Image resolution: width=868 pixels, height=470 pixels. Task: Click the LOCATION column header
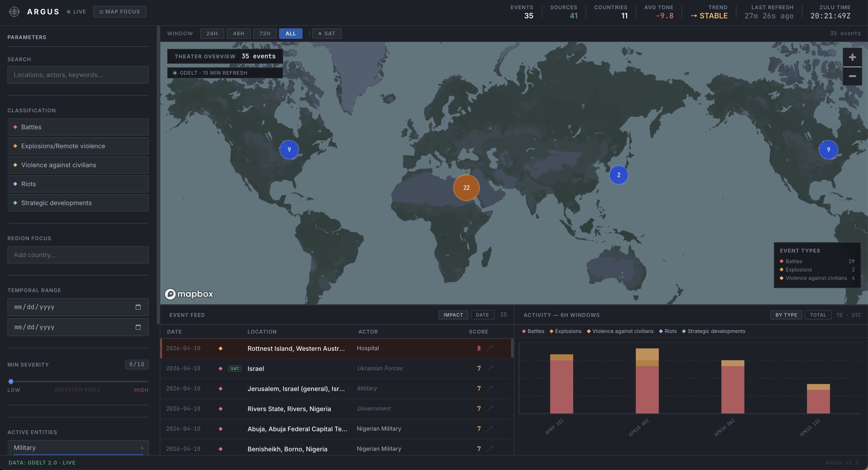tap(262, 332)
